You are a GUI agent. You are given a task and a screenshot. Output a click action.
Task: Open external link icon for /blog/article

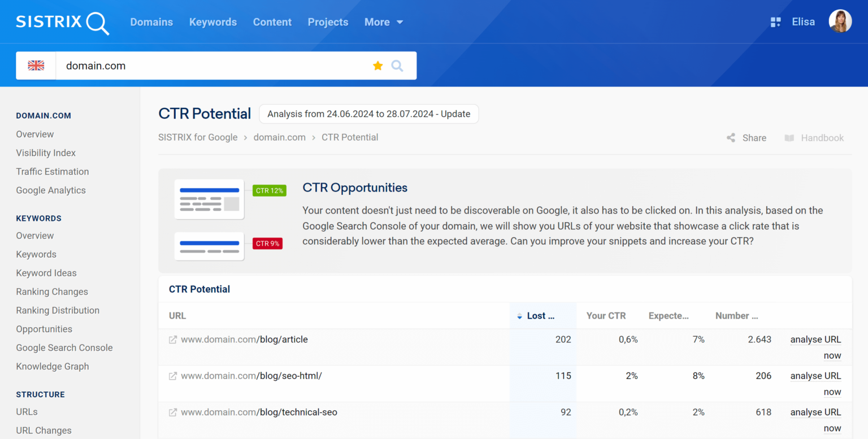[173, 340]
